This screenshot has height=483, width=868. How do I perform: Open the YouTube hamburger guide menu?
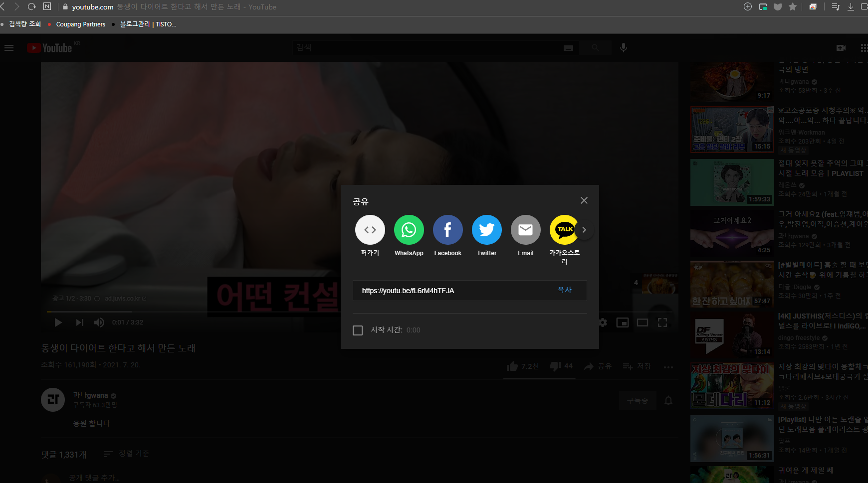(x=9, y=48)
